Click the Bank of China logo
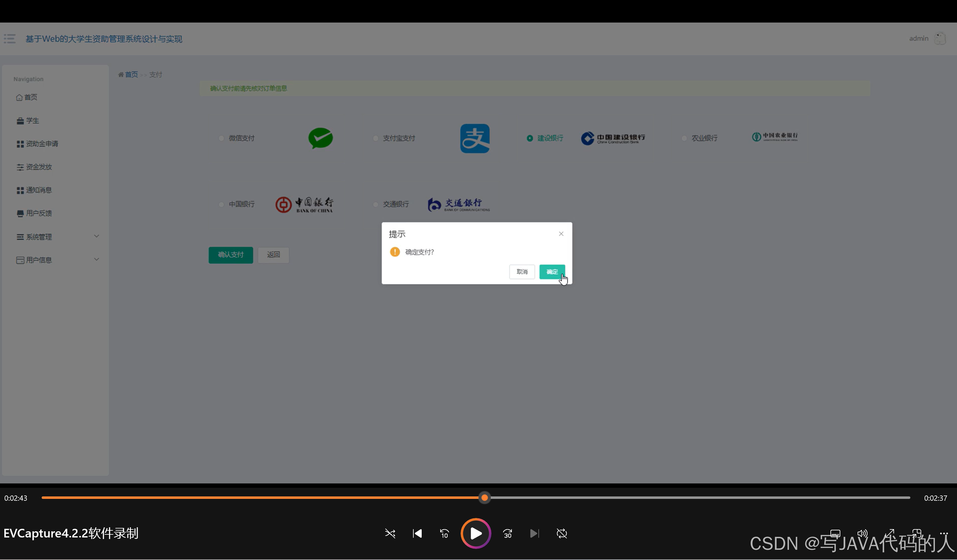 click(304, 205)
